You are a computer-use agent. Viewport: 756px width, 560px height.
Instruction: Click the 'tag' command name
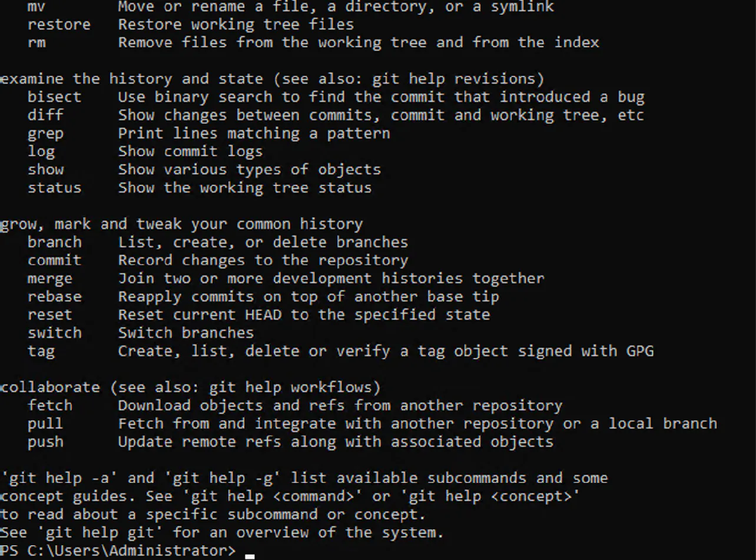pos(41,351)
